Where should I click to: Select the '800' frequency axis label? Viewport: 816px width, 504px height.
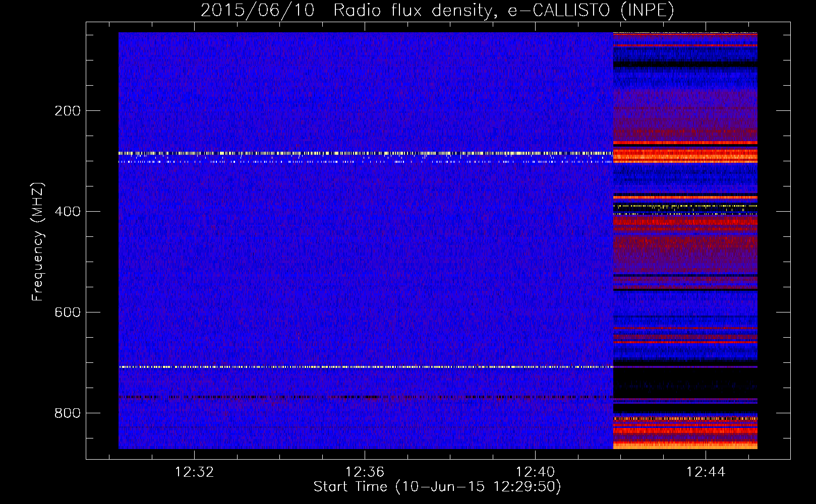coord(67,413)
